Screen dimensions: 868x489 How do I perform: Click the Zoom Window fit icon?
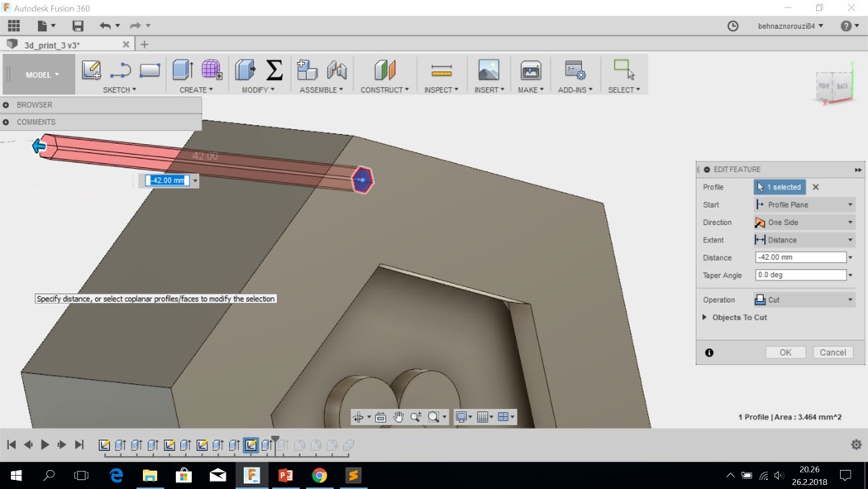pos(433,417)
